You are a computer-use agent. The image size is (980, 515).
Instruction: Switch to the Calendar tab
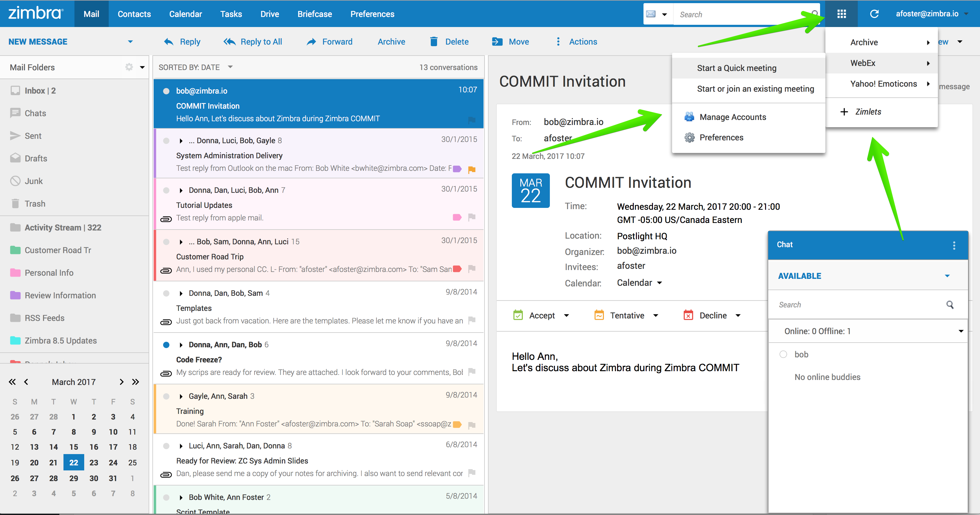pyautogui.click(x=185, y=14)
